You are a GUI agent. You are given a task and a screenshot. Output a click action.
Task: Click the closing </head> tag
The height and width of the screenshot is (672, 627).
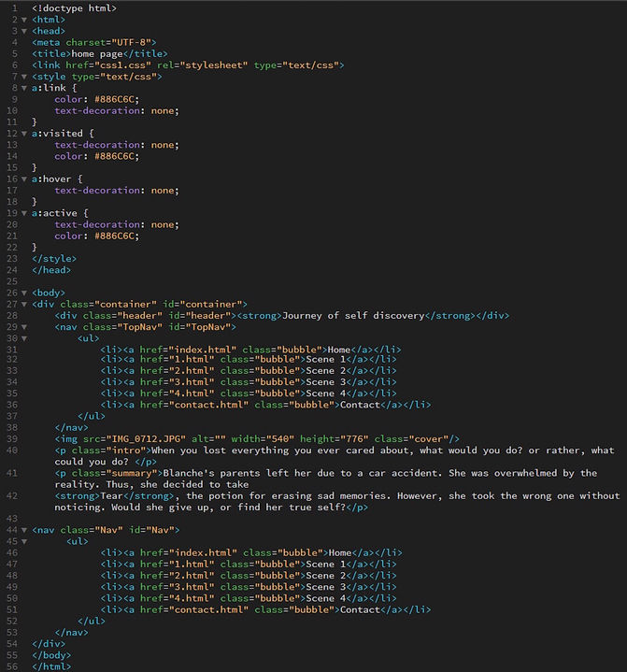(51, 270)
